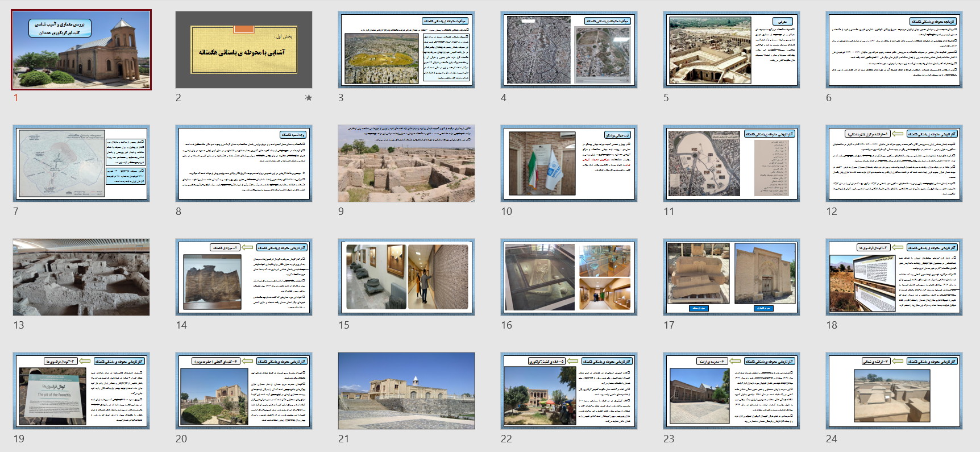This screenshot has width=980, height=452.
Task: Select slide 1 with the church title photo
Action: [81, 49]
